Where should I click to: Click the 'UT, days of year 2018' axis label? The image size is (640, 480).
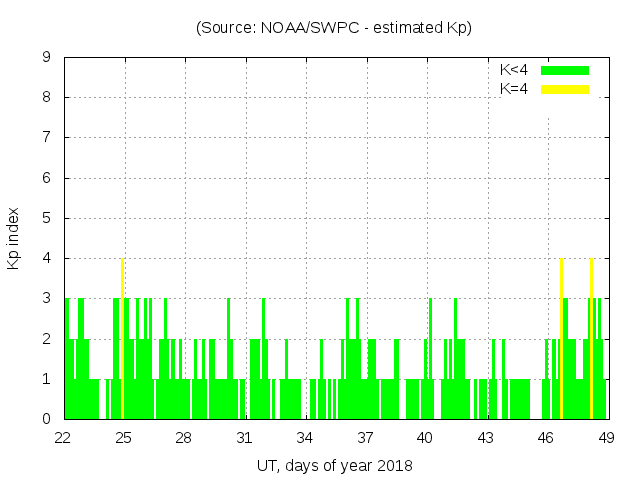coord(334,465)
